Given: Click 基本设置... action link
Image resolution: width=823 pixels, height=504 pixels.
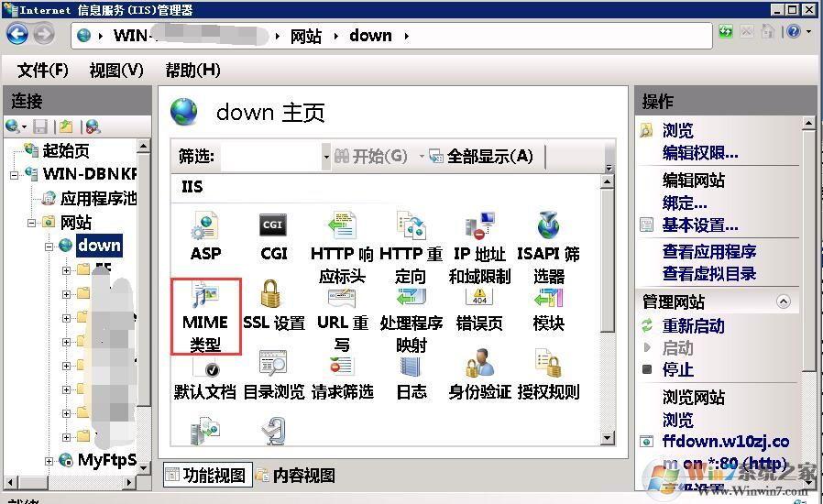Looking at the screenshot, I should click(700, 225).
